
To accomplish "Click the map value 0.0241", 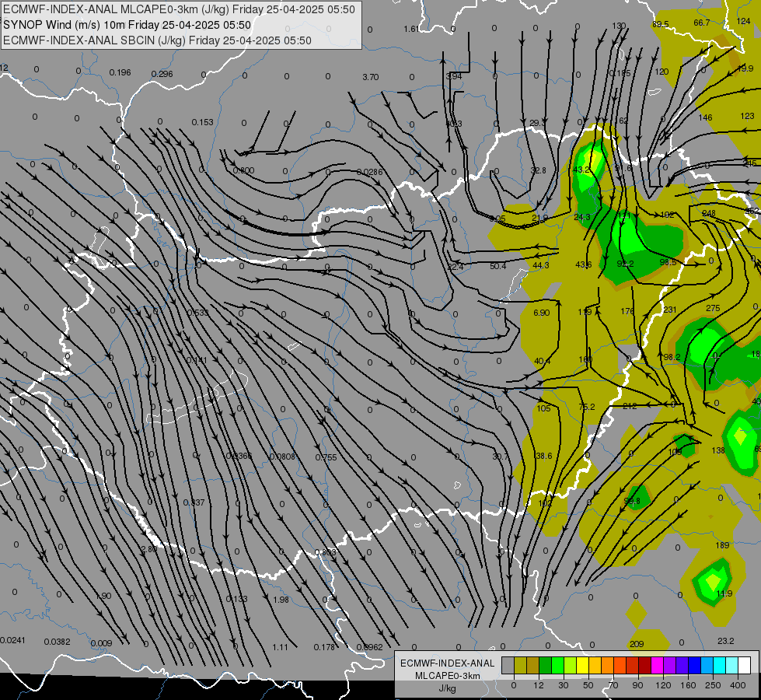I will [12, 640].
